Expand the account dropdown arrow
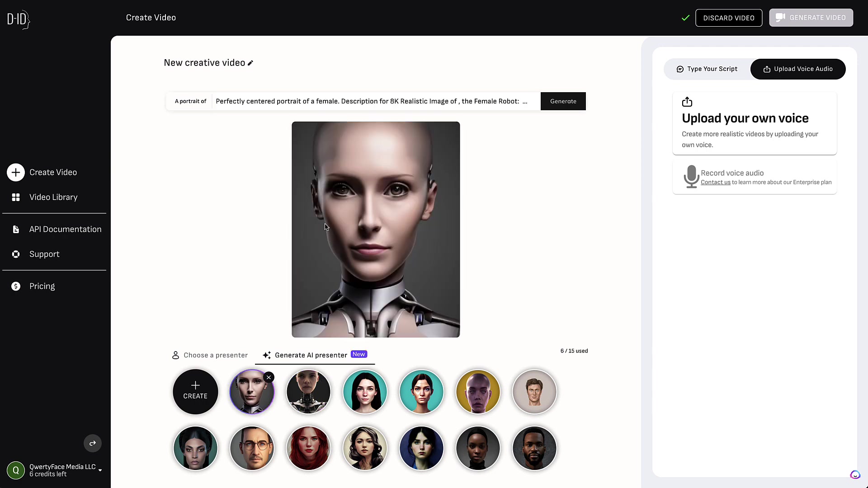868x488 pixels. point(100,470)
